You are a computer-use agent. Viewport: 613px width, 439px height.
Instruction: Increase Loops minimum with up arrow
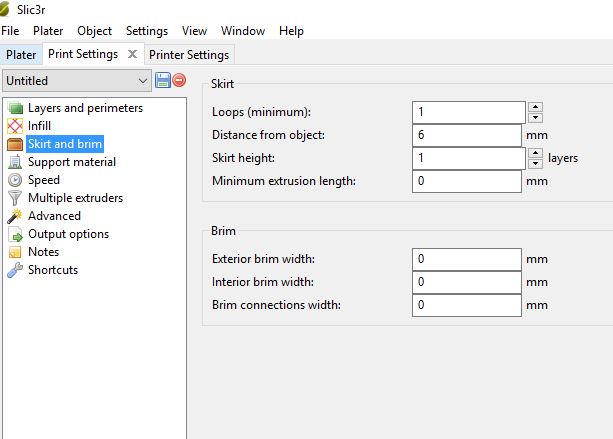(535, 107)
